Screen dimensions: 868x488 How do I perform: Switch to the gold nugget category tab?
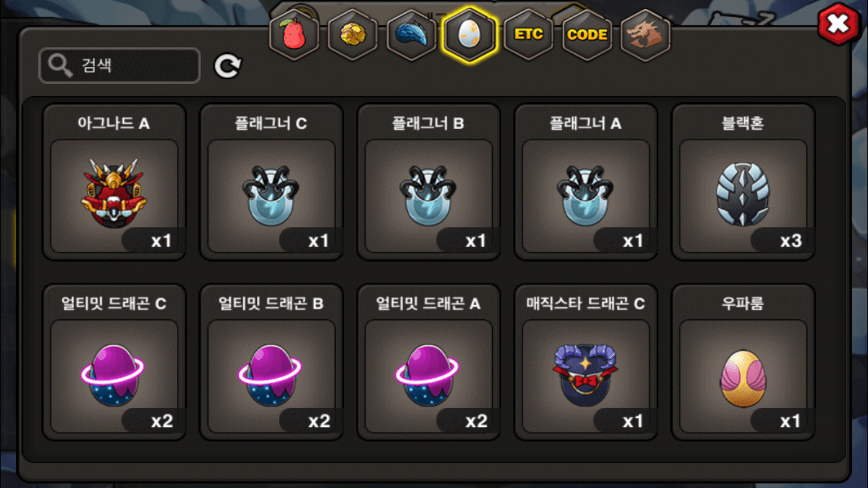[x=353, y=34]
